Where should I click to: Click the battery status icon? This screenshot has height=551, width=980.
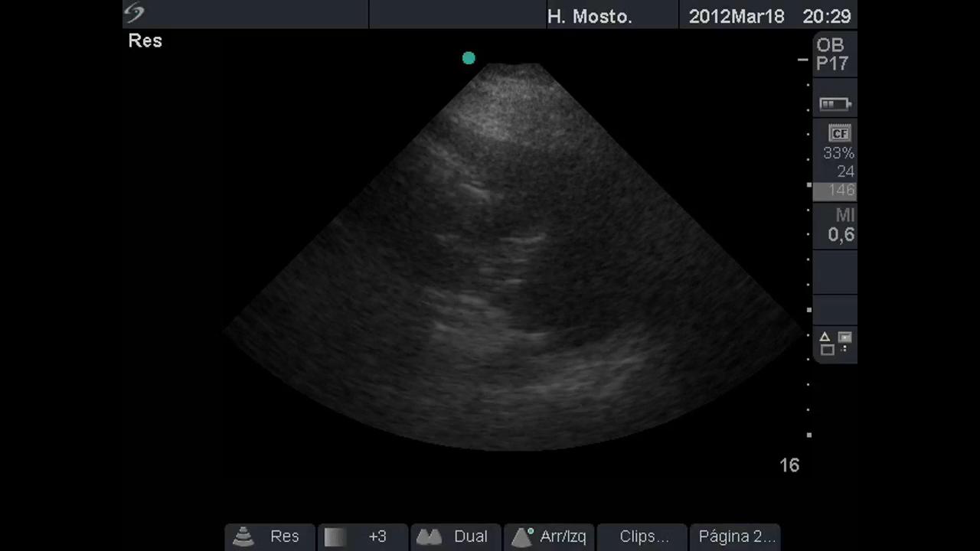pos(835,104)
